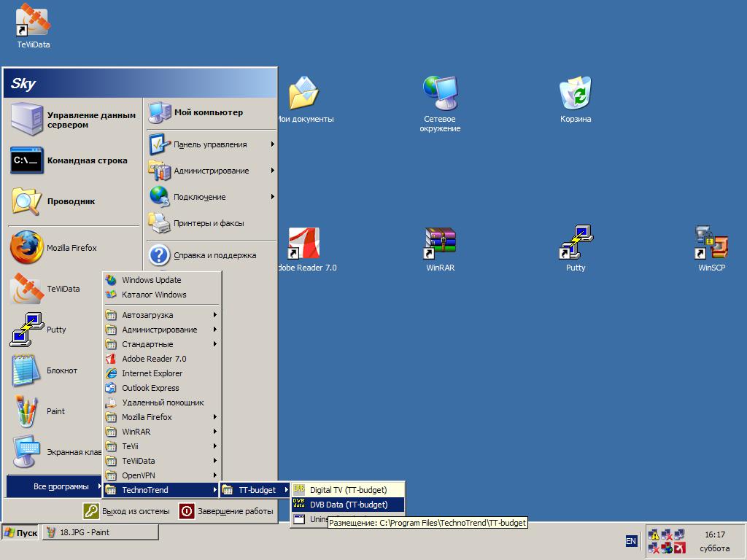Open Проводник from Start menu
The image size is (747, 560).
74,201
